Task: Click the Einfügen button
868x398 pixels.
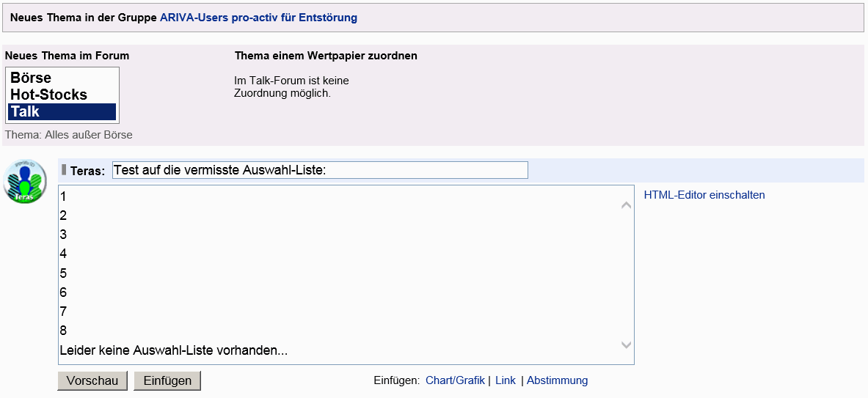Action: pyautogui.click(x=167, y=381)
